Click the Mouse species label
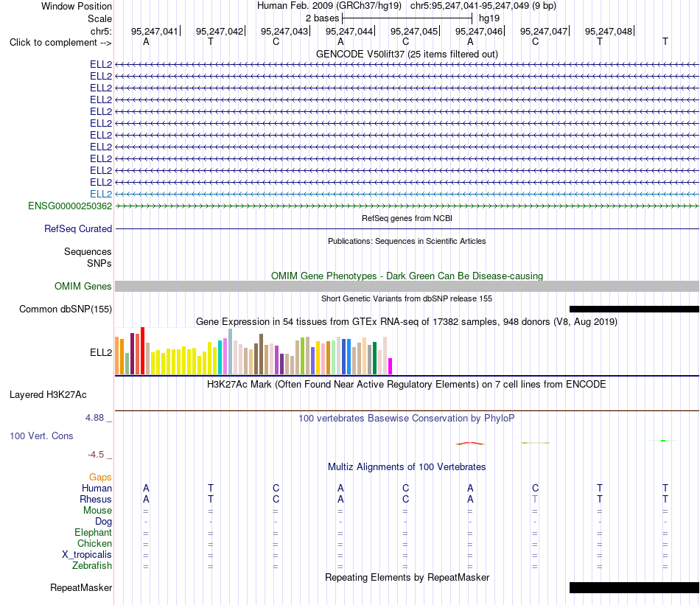Screen dimensions: 700x605 97,511
